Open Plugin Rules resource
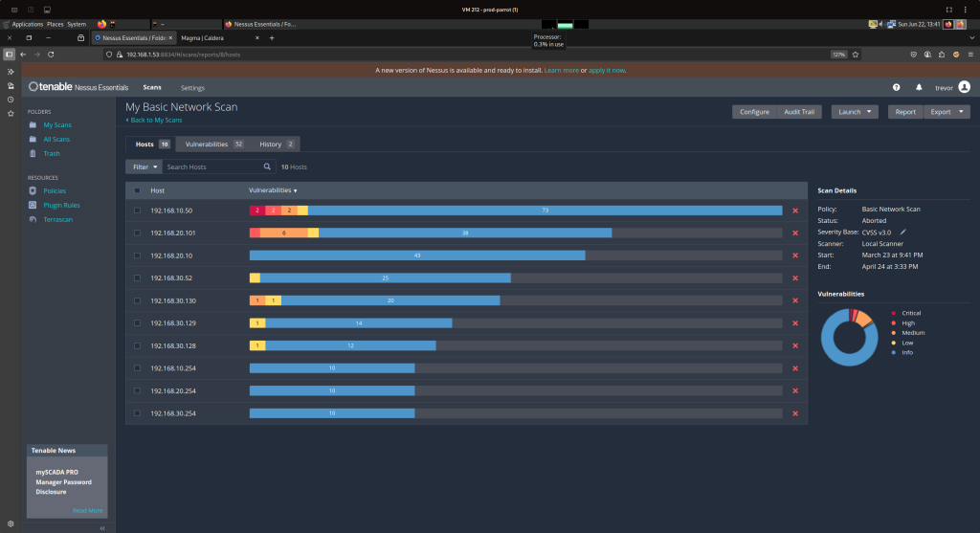980x533 pixels. tap(61, 206)
